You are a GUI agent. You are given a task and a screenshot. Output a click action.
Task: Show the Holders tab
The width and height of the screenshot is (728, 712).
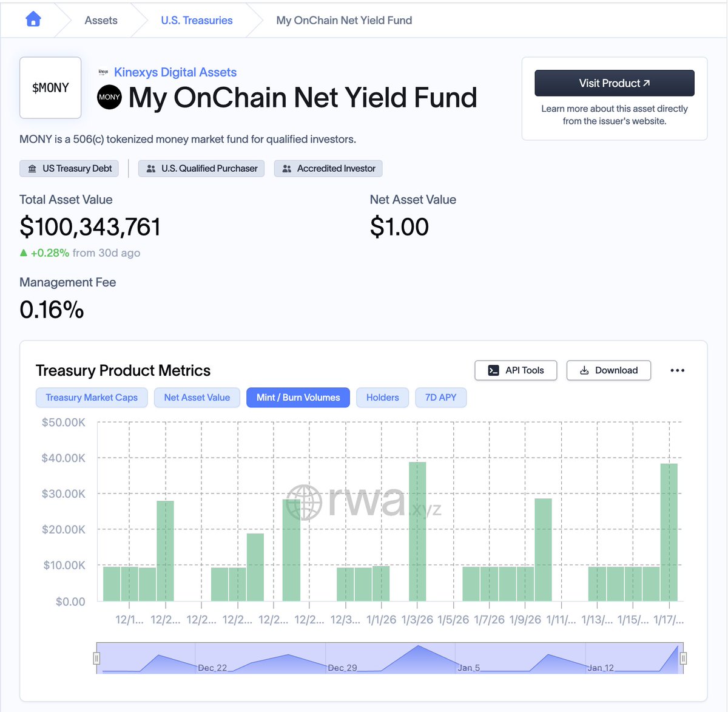tap(382, 398)
